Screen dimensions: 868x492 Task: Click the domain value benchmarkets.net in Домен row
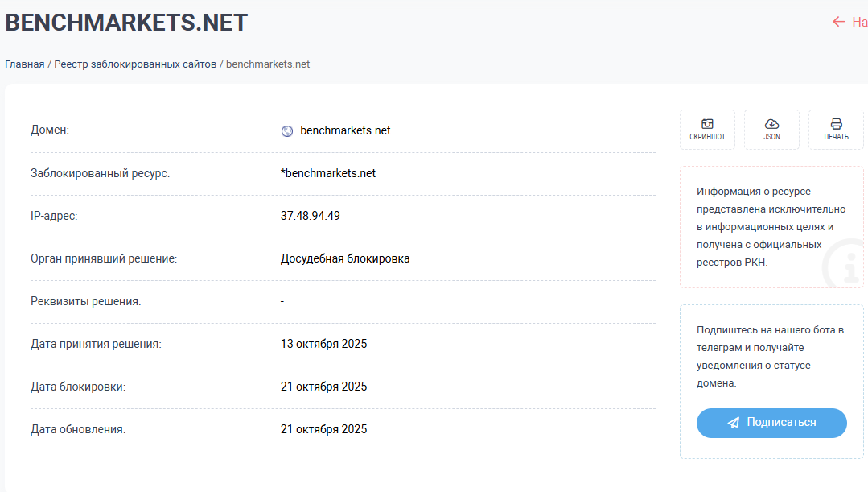tap(345, 130)
